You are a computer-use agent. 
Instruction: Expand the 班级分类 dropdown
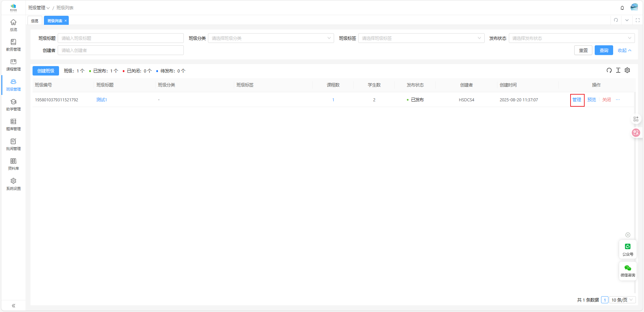coord(271,38)
